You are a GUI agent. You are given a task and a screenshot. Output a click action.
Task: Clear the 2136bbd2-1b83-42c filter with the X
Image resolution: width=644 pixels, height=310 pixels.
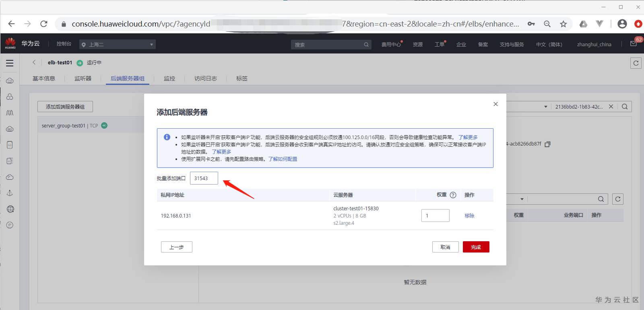(x=611, y=107)
